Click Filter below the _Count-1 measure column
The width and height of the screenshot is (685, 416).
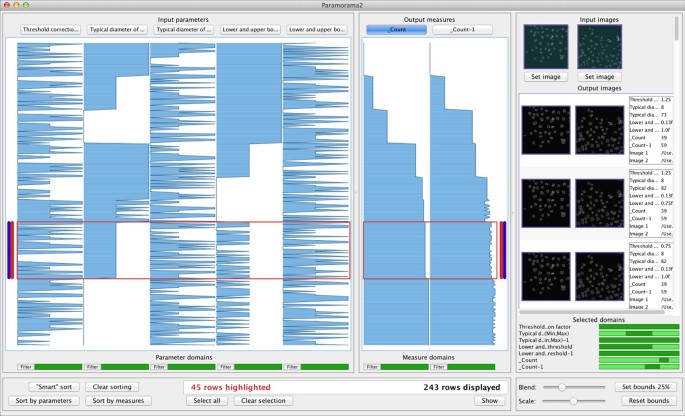coord(439,367)
